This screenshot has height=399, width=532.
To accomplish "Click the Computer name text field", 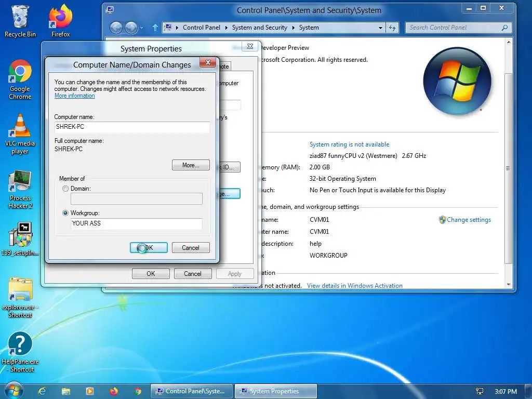I will coord(132,127).
